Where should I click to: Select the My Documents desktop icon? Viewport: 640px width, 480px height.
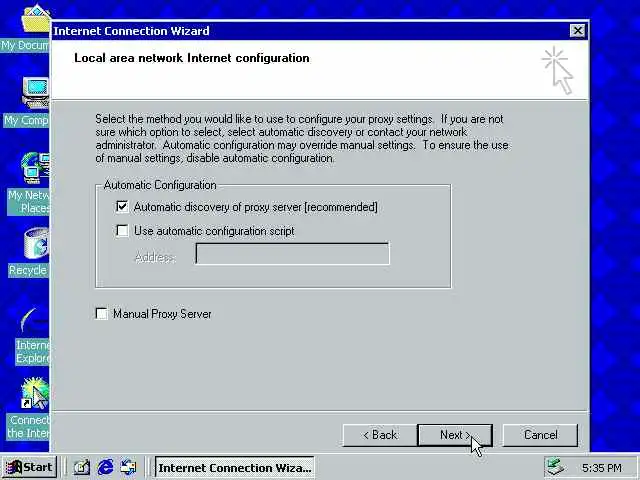(29, 29)
